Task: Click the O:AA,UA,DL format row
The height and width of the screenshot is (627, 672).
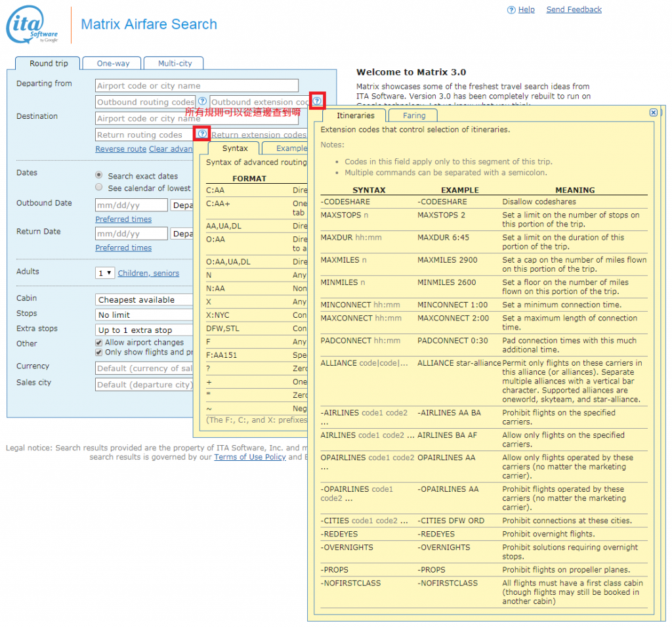Action: [x=257, y=261]
